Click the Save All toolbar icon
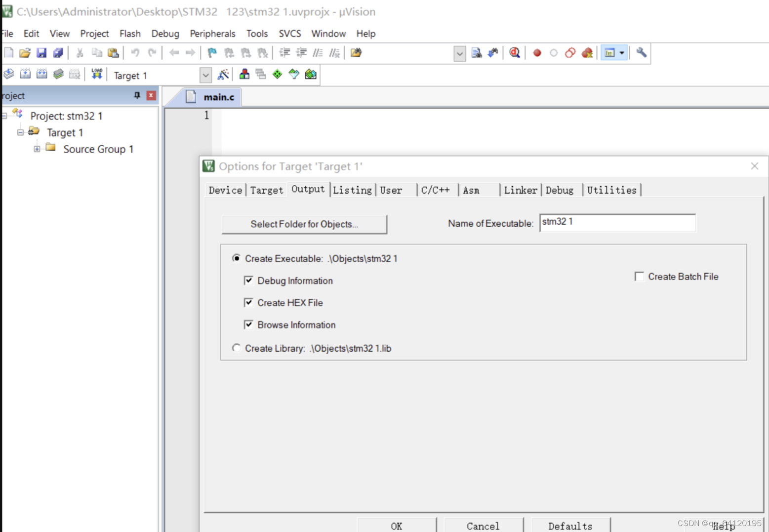 [x=58, y=53]
